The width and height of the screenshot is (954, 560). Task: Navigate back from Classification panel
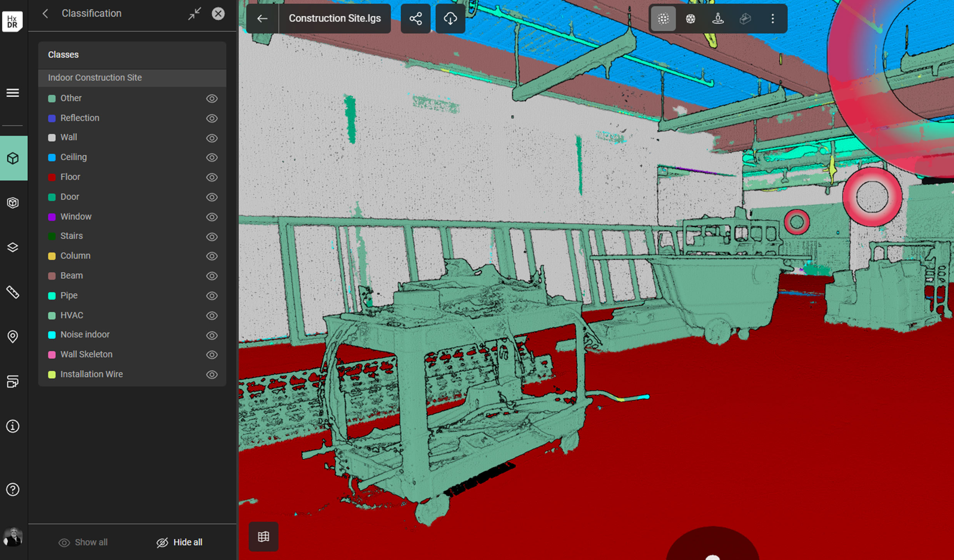(x=45, y=14)
